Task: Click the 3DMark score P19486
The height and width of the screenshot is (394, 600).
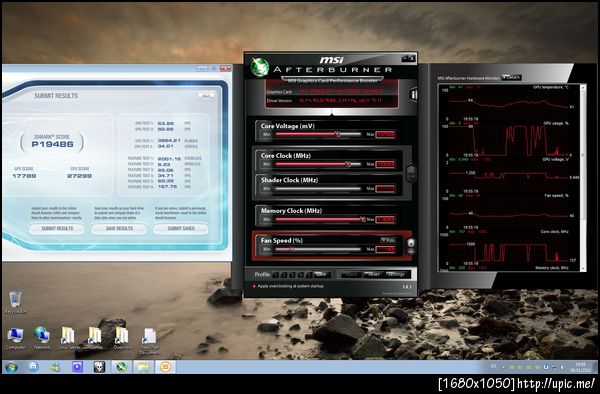Action: click(52, 144)
